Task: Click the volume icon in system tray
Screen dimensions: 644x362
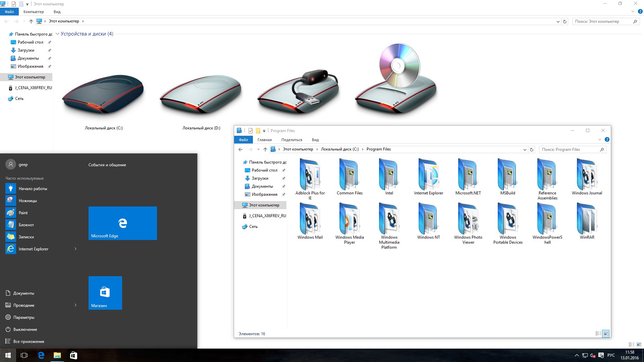Action: pyautogui.click(x=593, y=355)
